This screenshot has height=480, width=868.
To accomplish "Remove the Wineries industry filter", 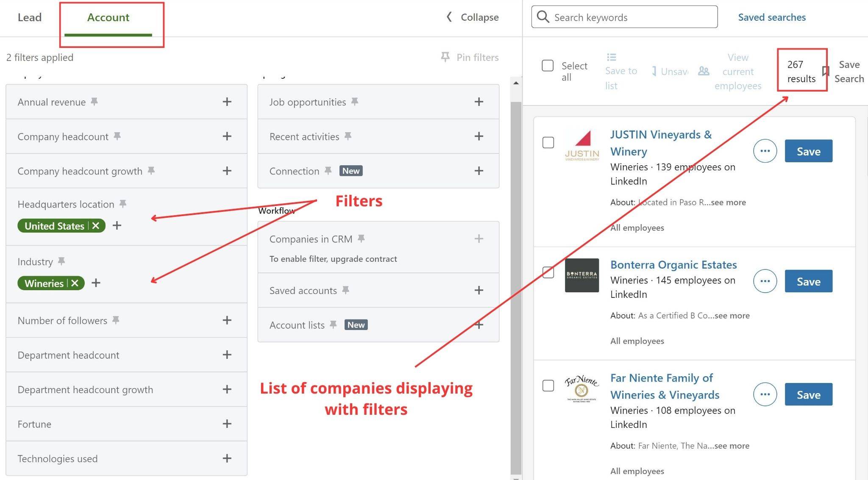I will click(75, 283).
